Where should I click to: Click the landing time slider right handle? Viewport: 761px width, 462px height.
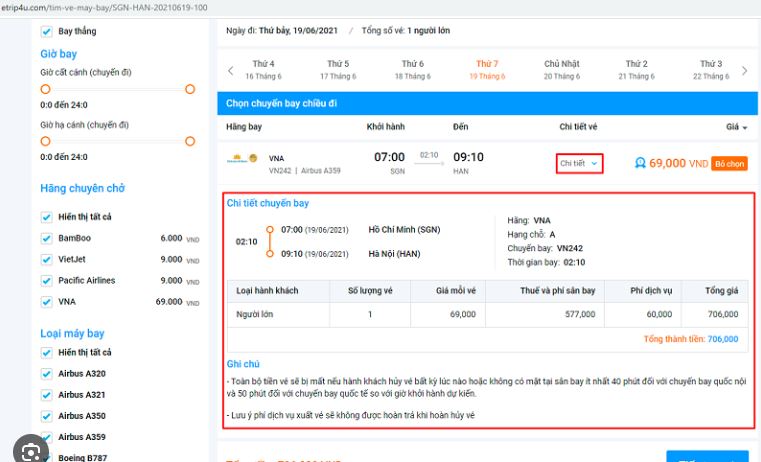(190, 142)
